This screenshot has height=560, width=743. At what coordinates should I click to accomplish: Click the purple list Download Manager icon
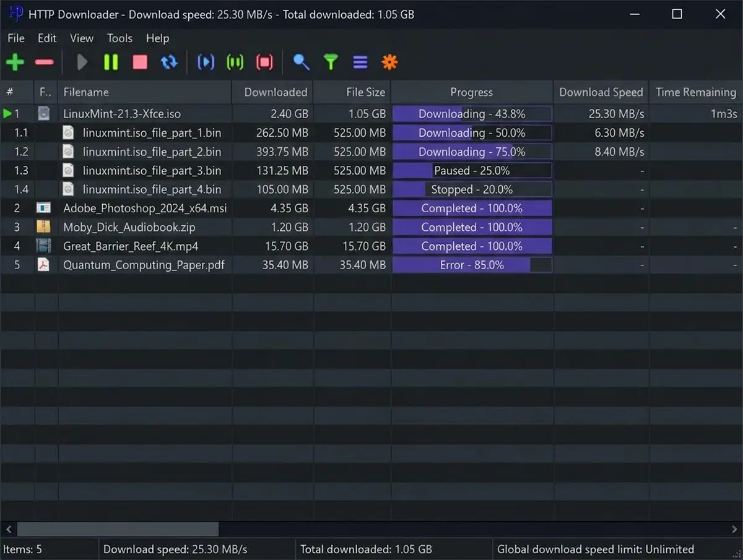(x=360, y=62)
